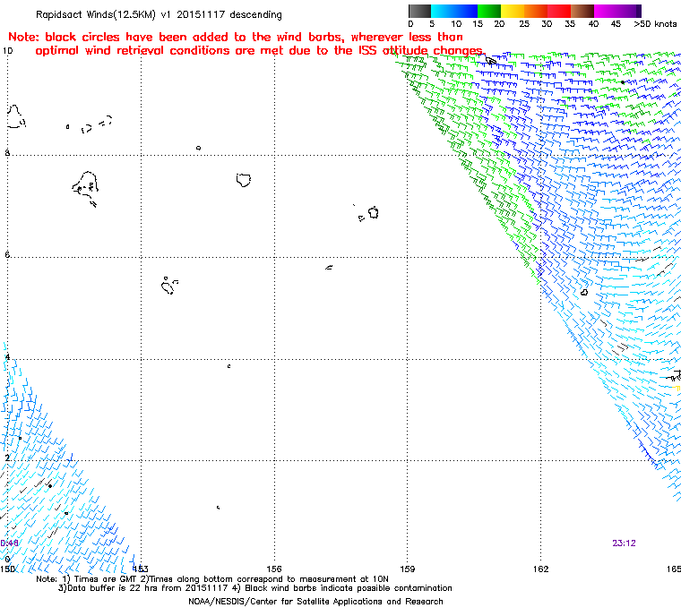Click the island outline just east of 162 inside swath
Screen dimensions: 681x616
click(x=584, y=293)
